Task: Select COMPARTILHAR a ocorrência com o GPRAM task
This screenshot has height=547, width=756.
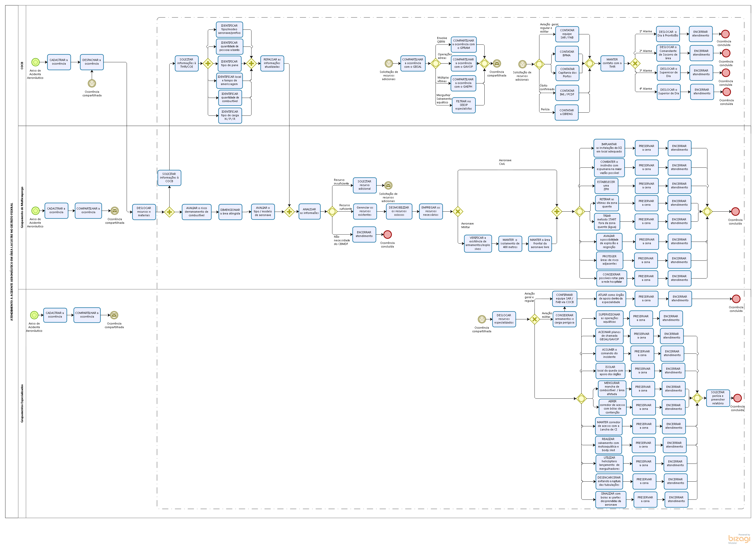Action: point(464,44)
